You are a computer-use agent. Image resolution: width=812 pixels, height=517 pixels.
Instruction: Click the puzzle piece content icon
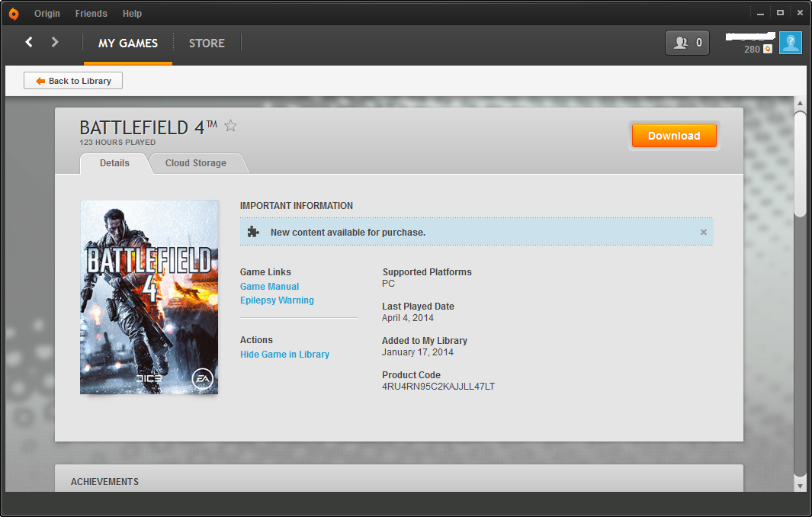(253, 232)
